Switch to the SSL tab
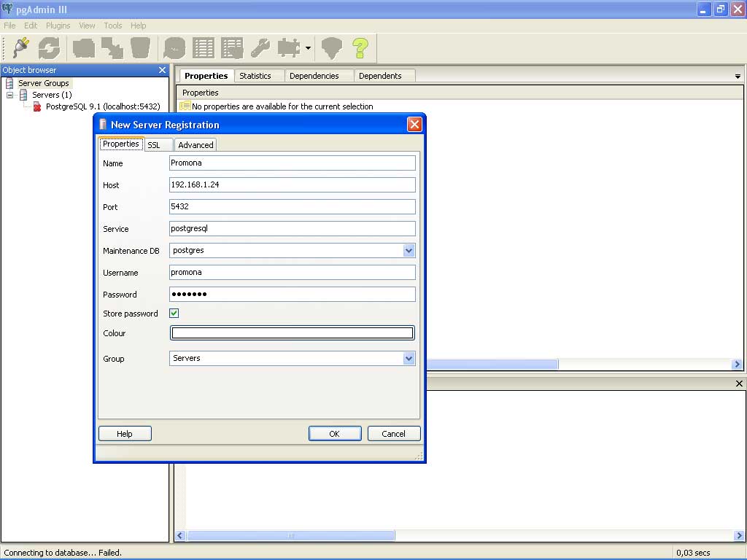The width and height of the screenshot is (747, 560). [154, 145]
